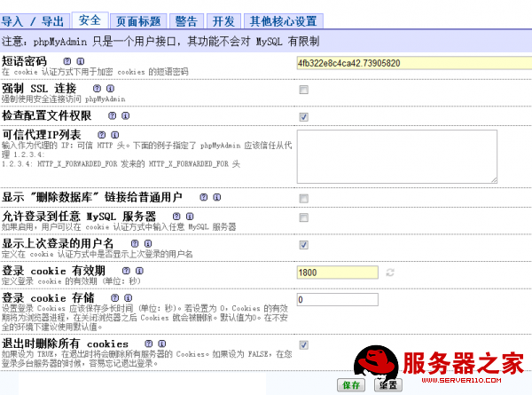Open info icon for 显示上次登录的用户名
Screen dimensions: 532x395
coord(148,243)
